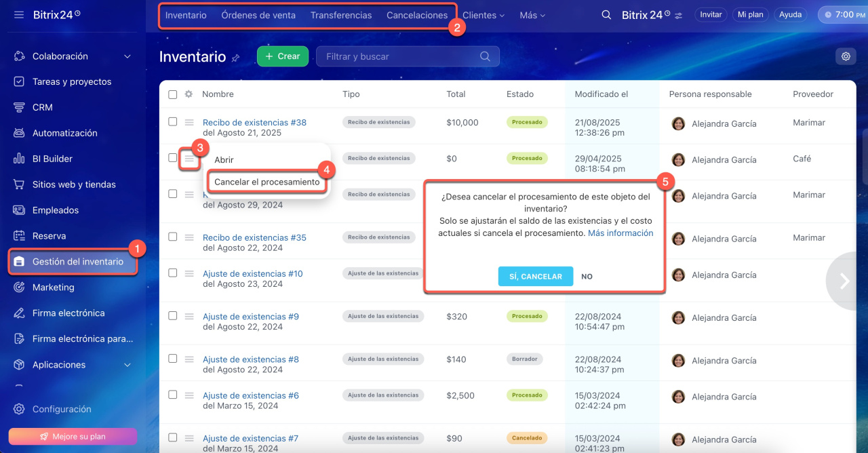
Task: Open the Más dropdown in top navigation
Action: click(532, 15)
